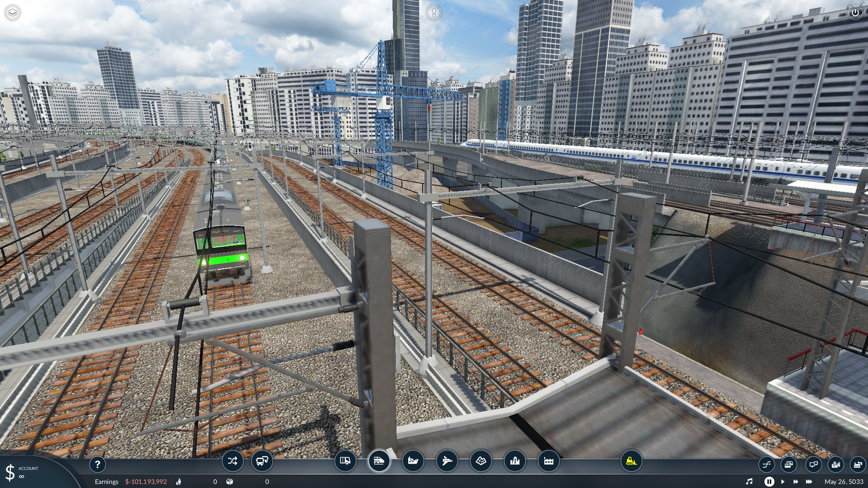Open the industry factory menu
The width and height of the screenshot is (868, 488).
point(548,461)
